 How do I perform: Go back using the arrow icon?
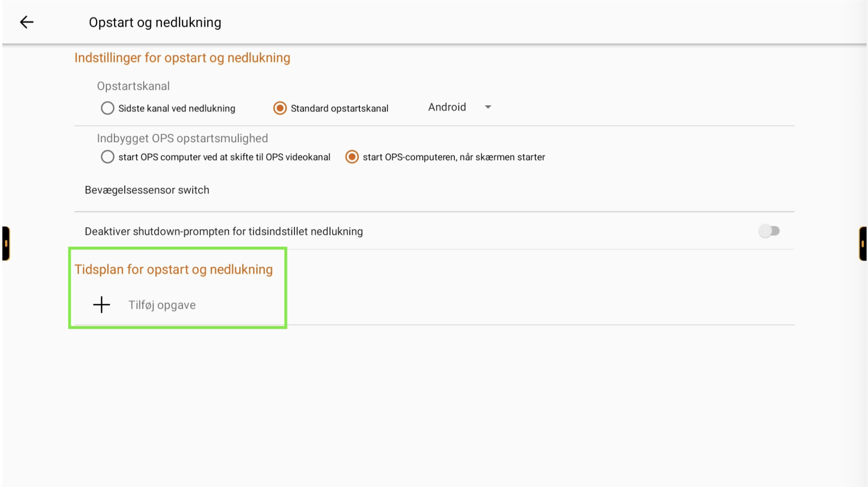[x=26, y=22]
